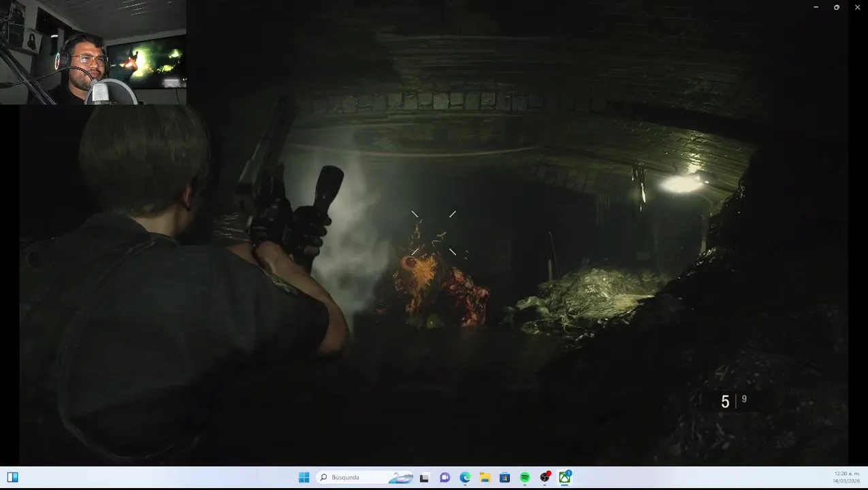
Task: Click the swan search highlight in the search box
Action: point(401,477)
